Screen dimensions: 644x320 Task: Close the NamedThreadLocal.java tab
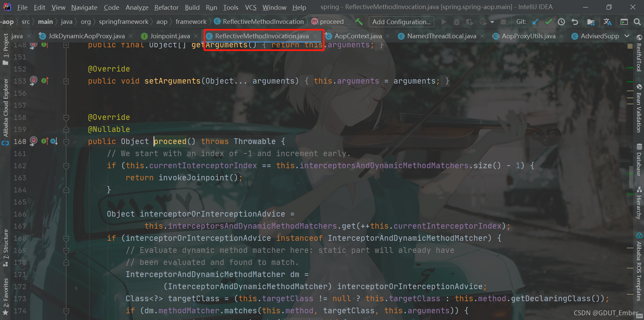(x=482, y=36)
